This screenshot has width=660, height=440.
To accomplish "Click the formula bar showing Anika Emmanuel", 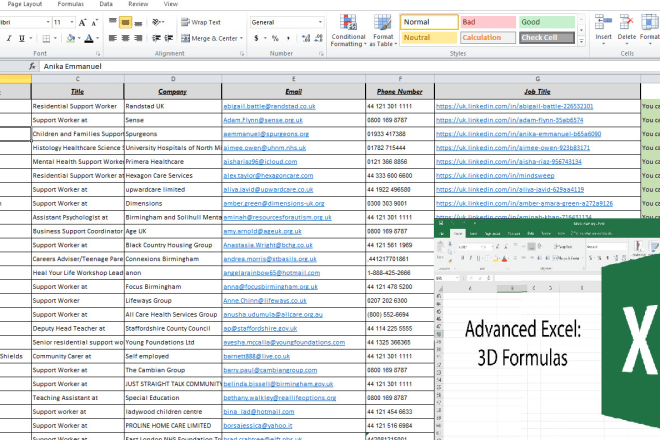I will (x=349, y=66).
